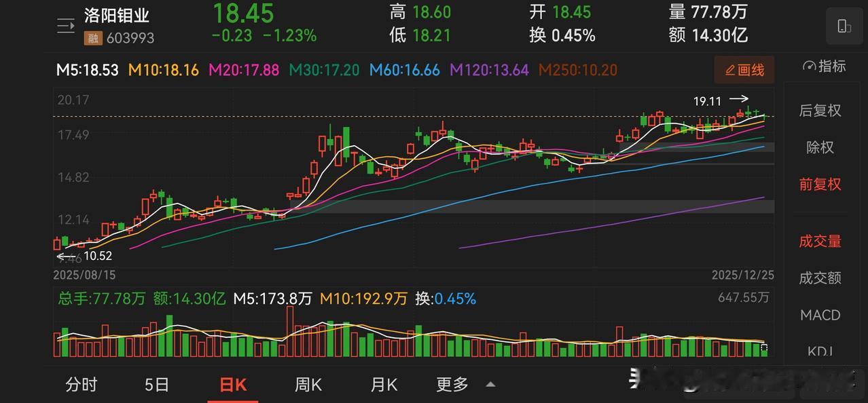
Task: Click the change percent -1.23%
Action: [290, 35]
